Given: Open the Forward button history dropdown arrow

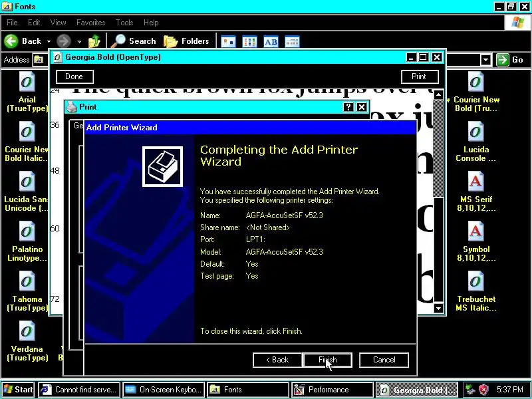Looking at the screenshot, I should pyautogui.click(x=79, y=41).
